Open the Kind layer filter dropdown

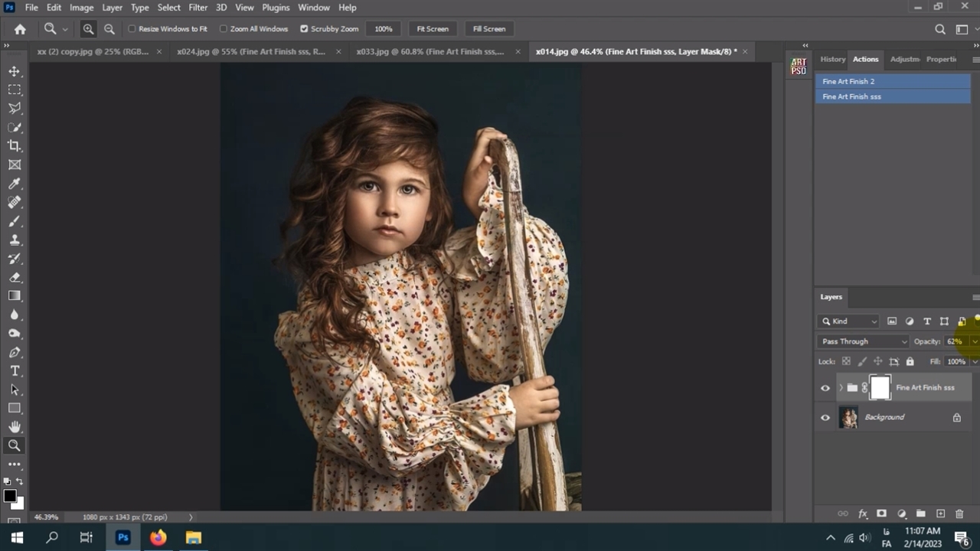848,321
